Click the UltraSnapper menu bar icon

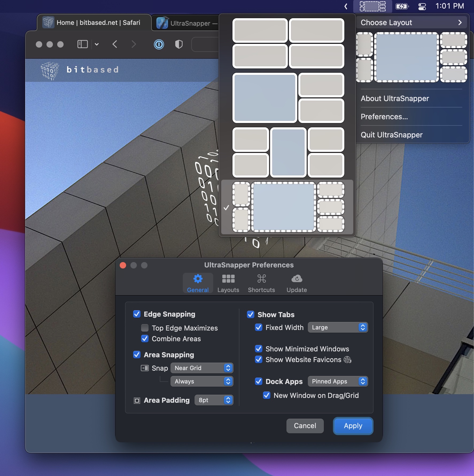(372, 6)
